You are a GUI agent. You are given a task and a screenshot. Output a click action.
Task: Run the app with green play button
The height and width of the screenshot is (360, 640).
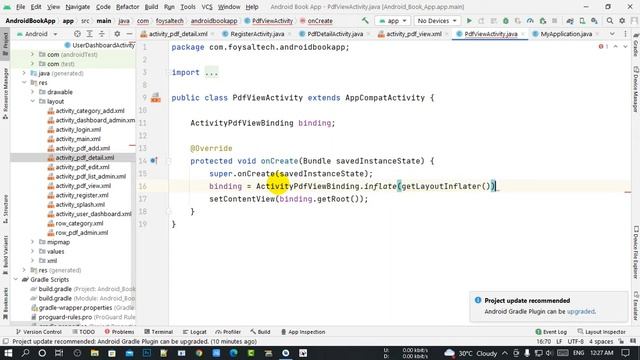469,20
